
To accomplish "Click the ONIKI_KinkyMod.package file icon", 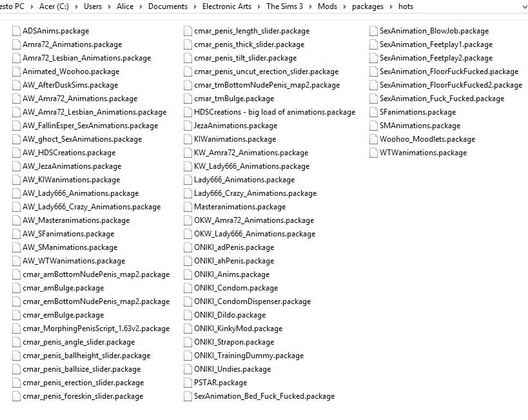I will pos(188,329).
